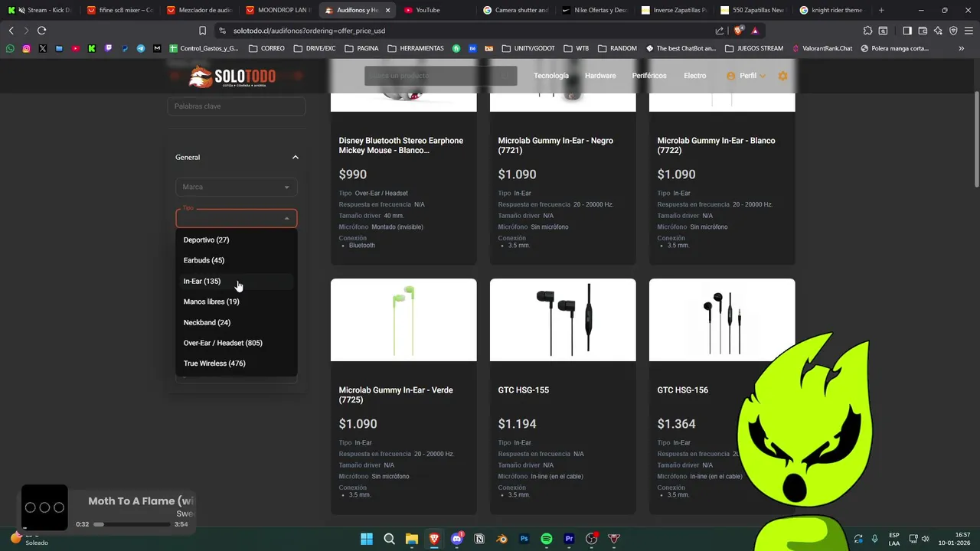Open the HERRAMIENTAS bookmark folder
The width and height of the screenshot is (980, 551).
point(416,48)
